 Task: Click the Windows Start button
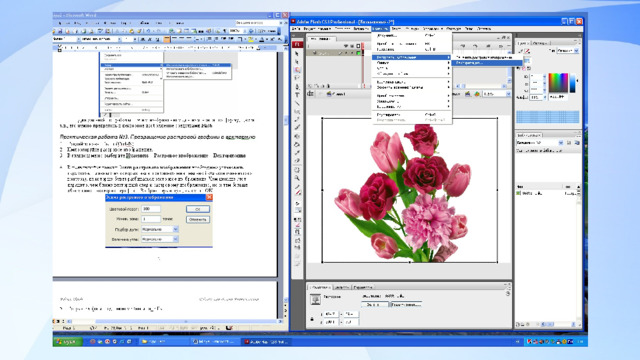pos(67,341)
